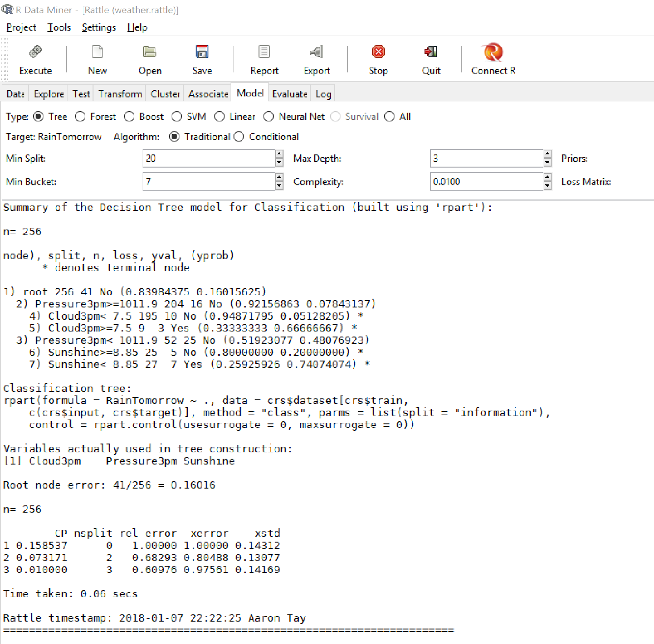Click inside the Min Split input field

click(x=204, y=159)
